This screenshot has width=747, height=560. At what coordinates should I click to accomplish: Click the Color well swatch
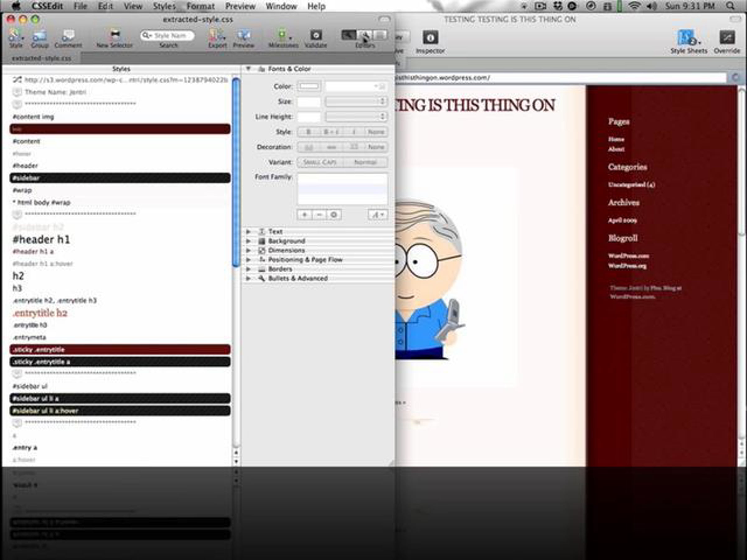309,86
